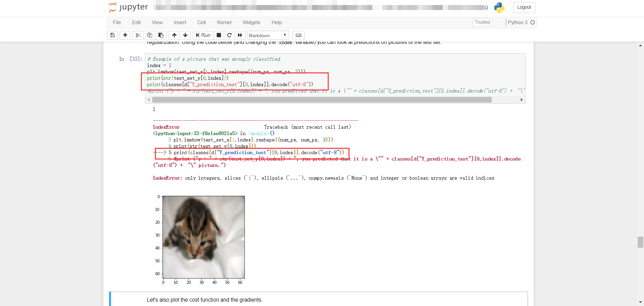Click the kernel idle circle indicator

pos(532,22)
